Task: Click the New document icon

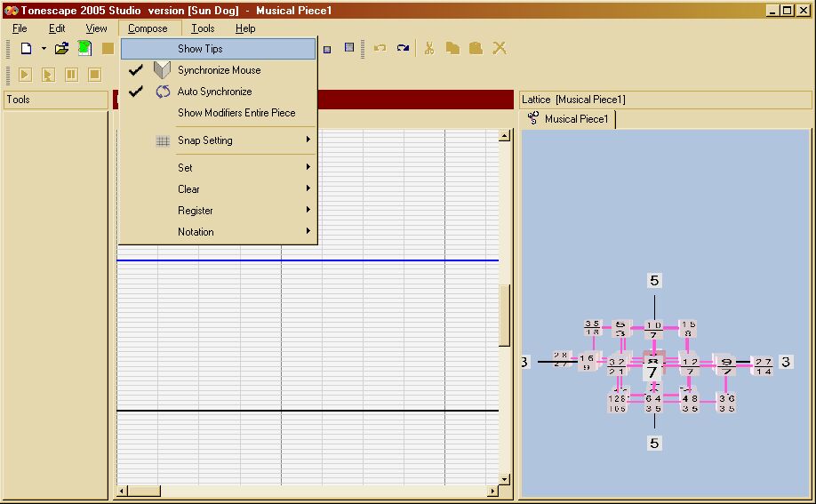Action: (x=26, y=49)
